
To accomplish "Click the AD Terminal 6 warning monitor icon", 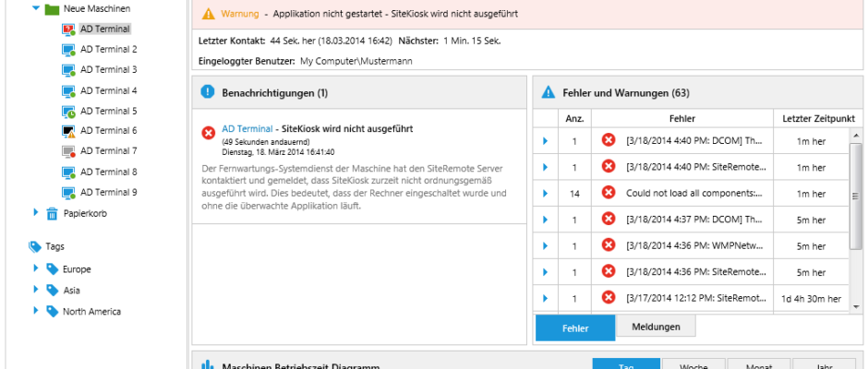I will [67, 131].
